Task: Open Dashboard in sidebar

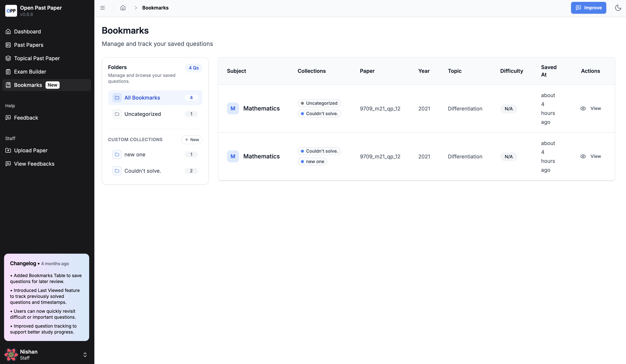Action: (x=47, y=32)
